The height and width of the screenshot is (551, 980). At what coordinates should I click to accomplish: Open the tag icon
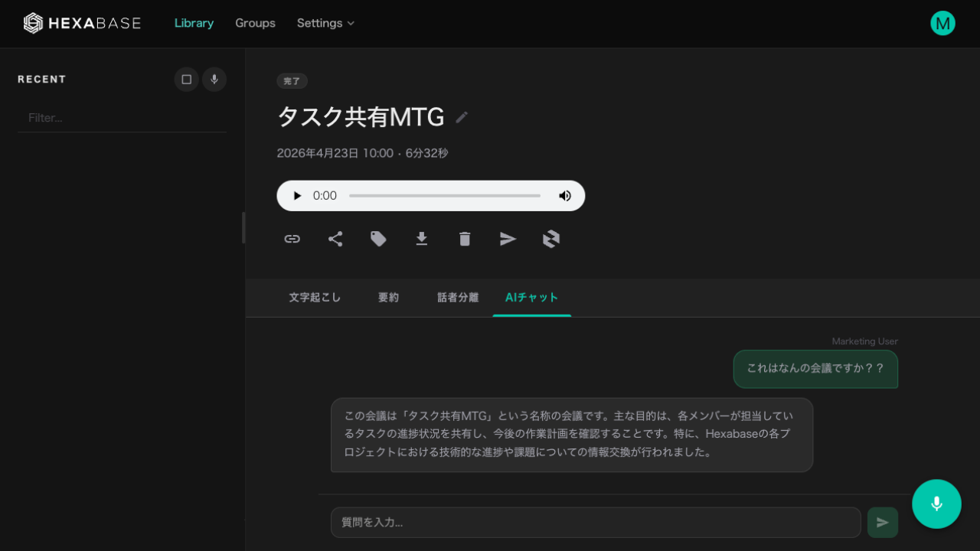coord(378,239)
